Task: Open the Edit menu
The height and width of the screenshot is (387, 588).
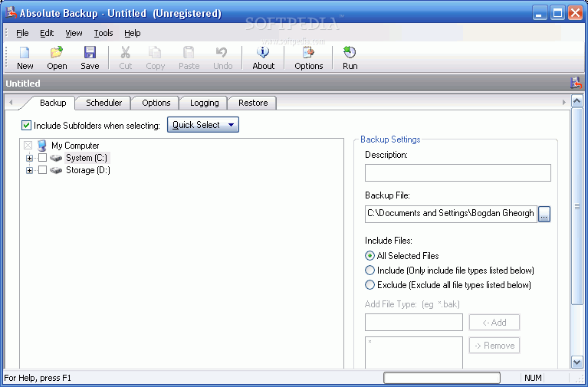Action: pos(47,33)
